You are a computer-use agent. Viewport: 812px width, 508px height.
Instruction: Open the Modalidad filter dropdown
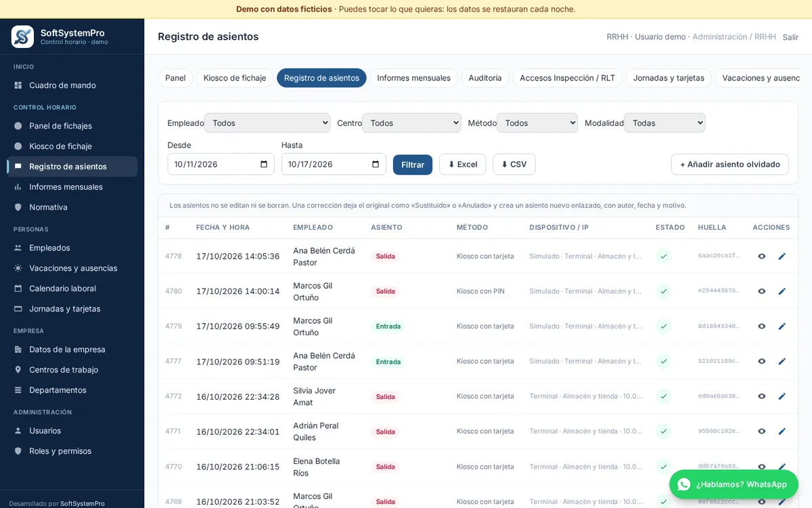point(664,123)
